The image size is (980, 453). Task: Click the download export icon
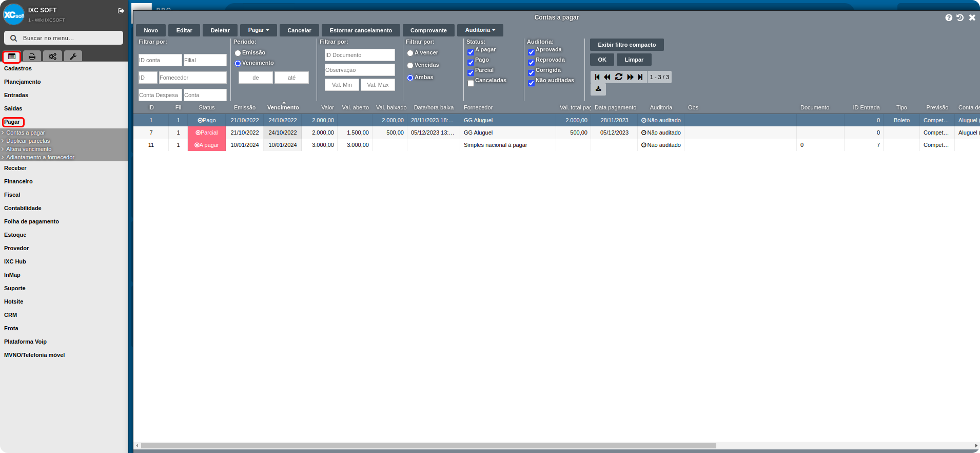click(598, 89)
